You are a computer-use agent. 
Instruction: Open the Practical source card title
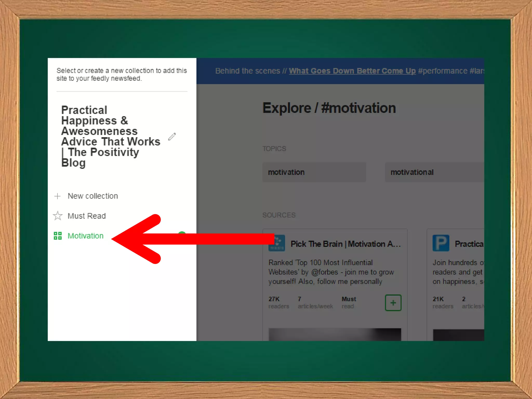[x=469, y=244]
